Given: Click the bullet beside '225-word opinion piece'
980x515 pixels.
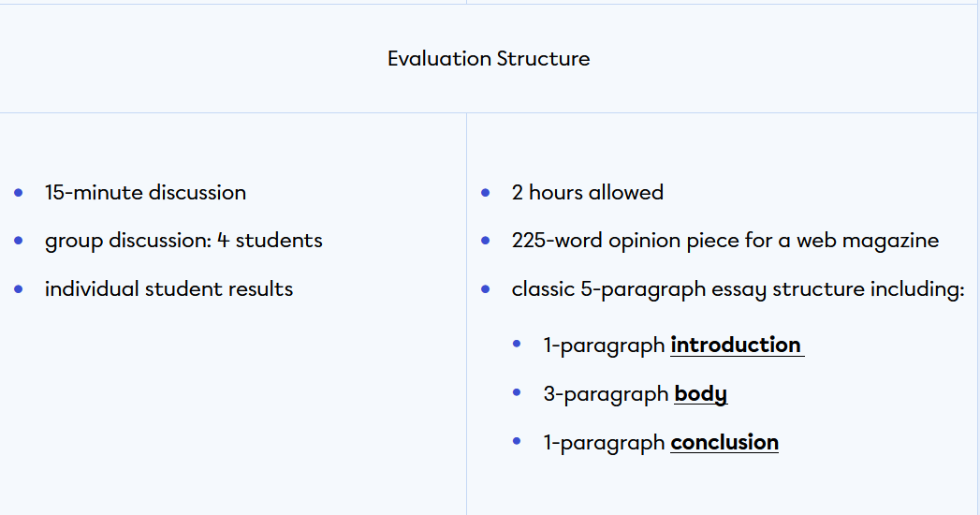Looking at the screenshot, I should [x=485, y=241].
